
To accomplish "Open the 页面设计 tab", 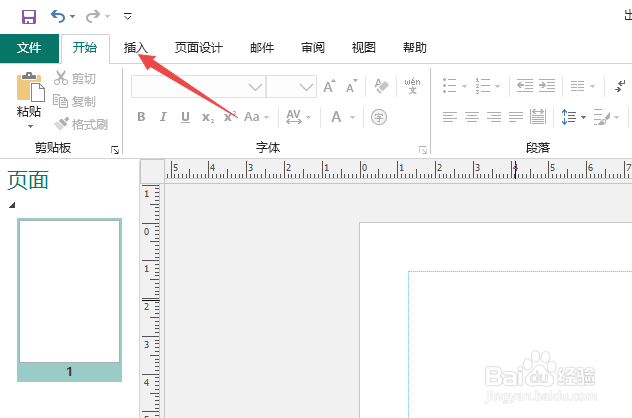I will (199, 48).
